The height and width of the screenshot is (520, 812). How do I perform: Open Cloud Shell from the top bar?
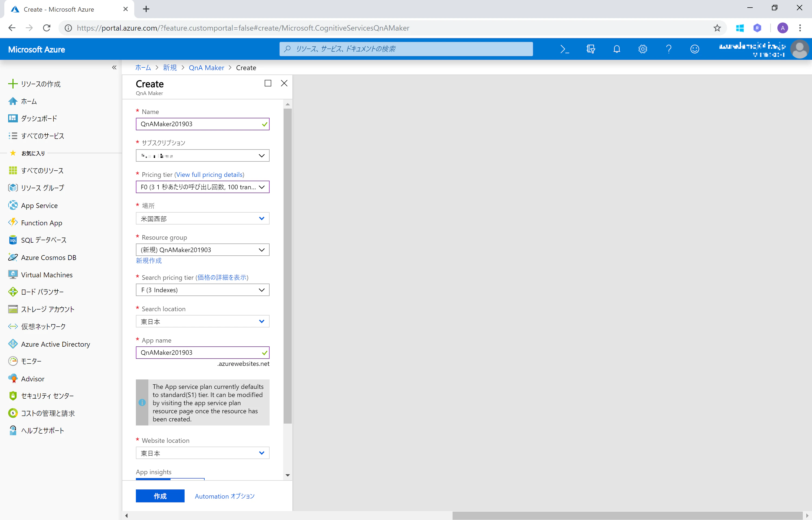pyautogui.click(x=564, y=49)
